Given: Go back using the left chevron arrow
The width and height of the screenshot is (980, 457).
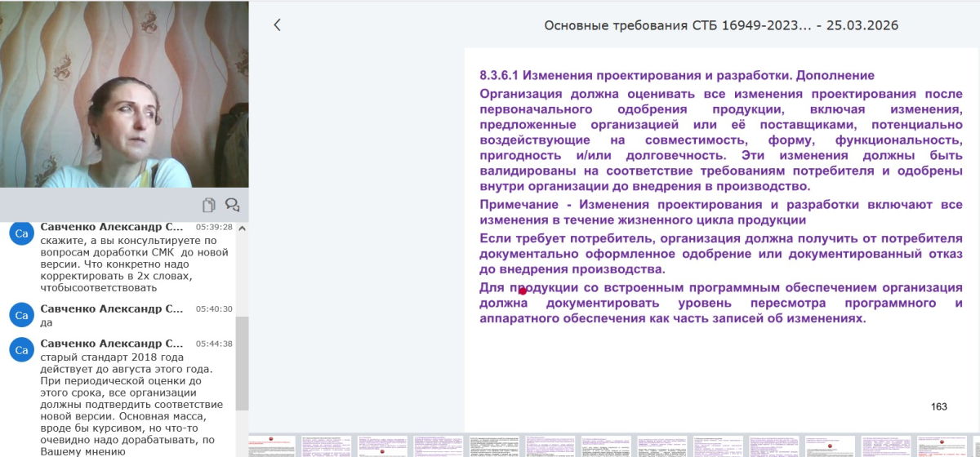Looking at the screenshot, I should (277, 25).
